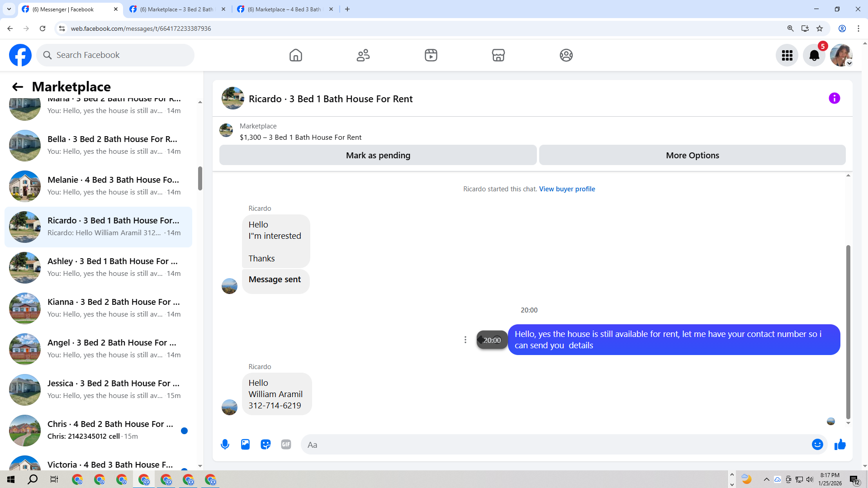Click the conversation list scrollbar thumb
This screenshot has height=488, width=868.
[200, 178]
